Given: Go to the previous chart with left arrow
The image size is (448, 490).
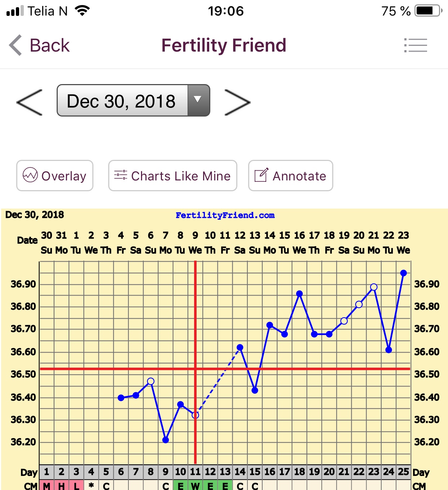Looking at the screenshot, I should tap(30, 102).
